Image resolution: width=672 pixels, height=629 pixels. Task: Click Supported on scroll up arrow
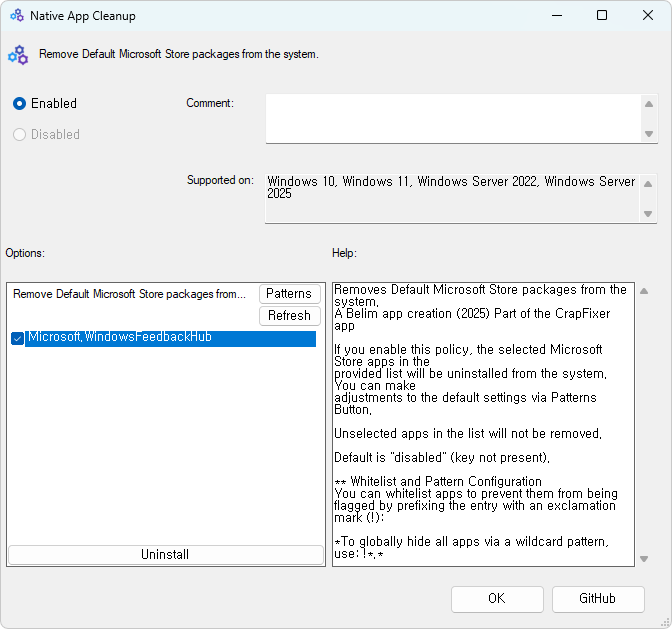tap(648, 184)
